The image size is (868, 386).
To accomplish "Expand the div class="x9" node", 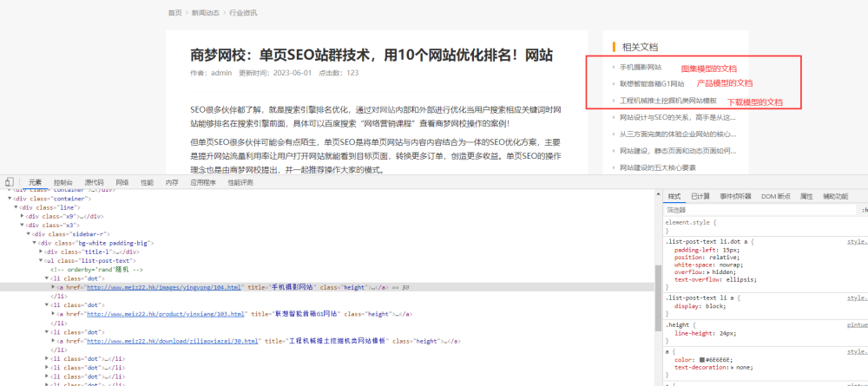I will click(23, 216).
